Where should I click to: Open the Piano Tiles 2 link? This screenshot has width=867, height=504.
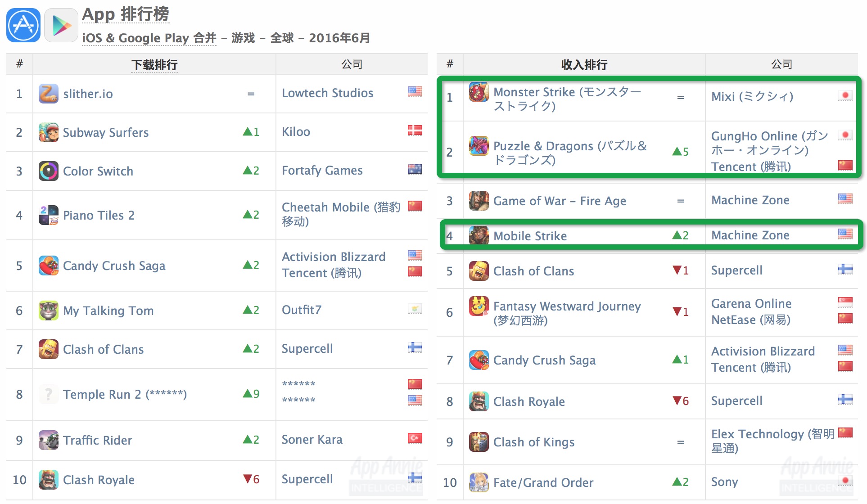pyautogui.click(x=99, y=215)
